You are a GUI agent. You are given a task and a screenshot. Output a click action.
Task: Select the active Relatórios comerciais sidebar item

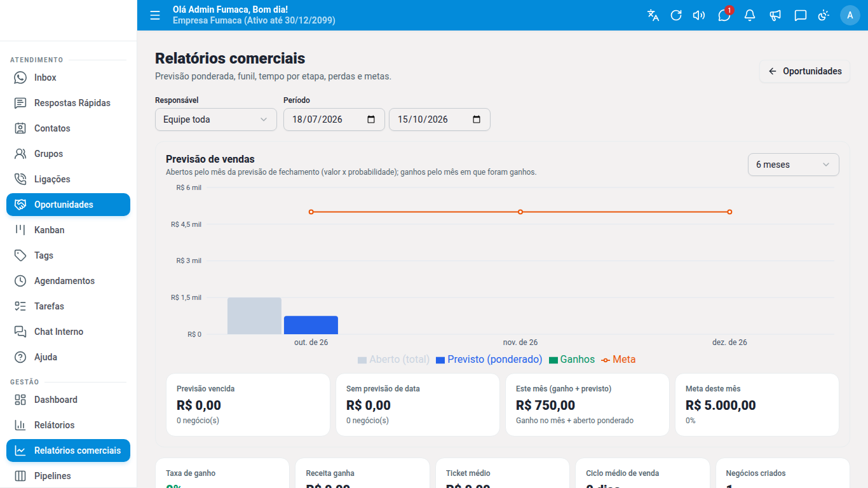[69, 451]
